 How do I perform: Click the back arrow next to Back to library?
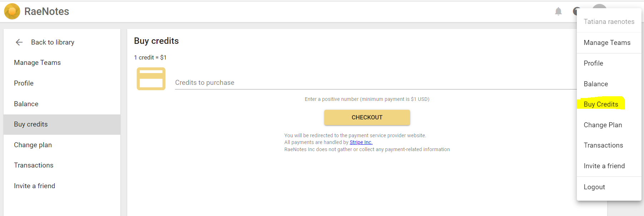coord(19,42)
